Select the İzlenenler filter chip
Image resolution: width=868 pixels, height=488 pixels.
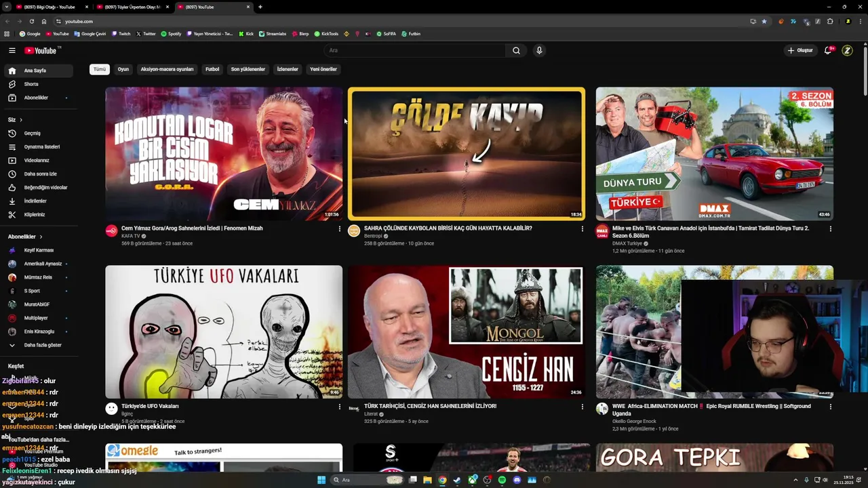point(288,69)
